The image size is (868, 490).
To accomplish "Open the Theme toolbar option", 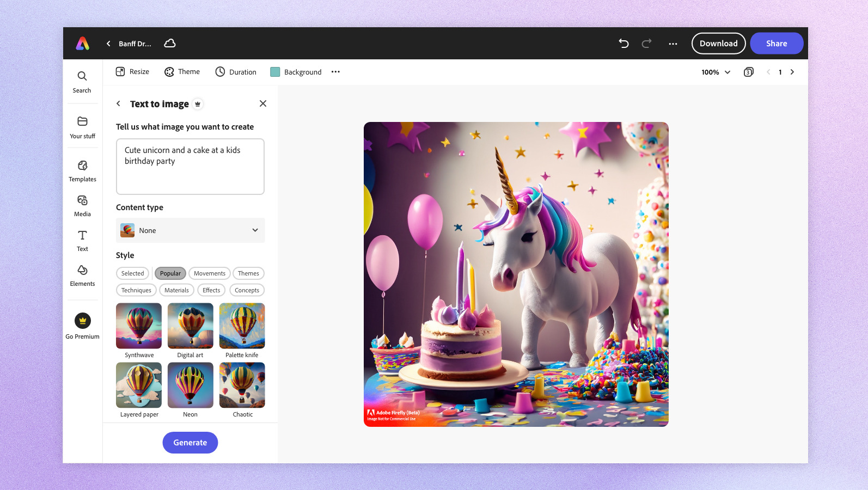I will tap(182, 72).
